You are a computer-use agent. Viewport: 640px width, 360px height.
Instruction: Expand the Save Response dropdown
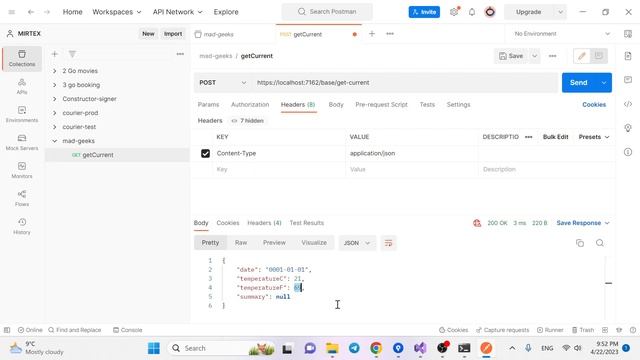(583, 223)
